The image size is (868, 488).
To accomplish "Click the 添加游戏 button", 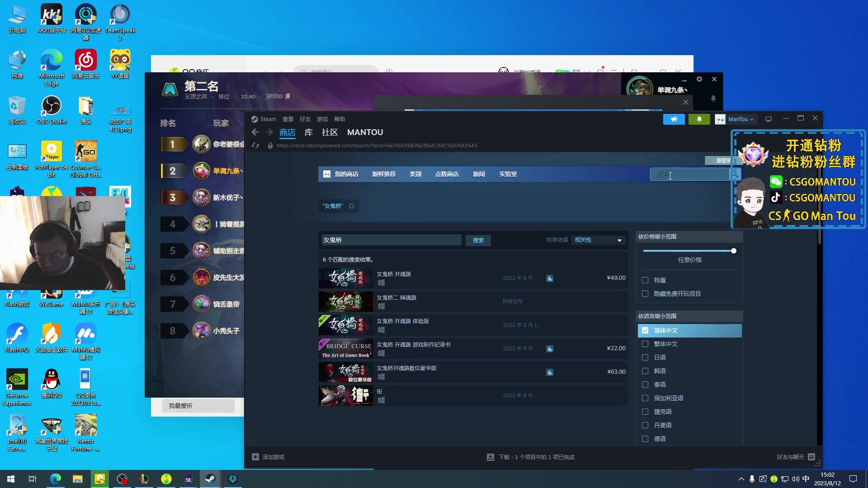I will click(x=268, y=457).
